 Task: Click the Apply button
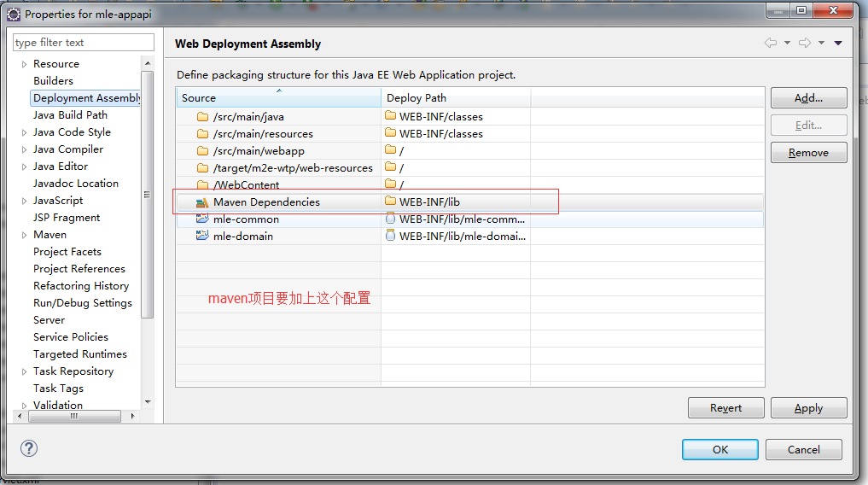click(809, 408)
